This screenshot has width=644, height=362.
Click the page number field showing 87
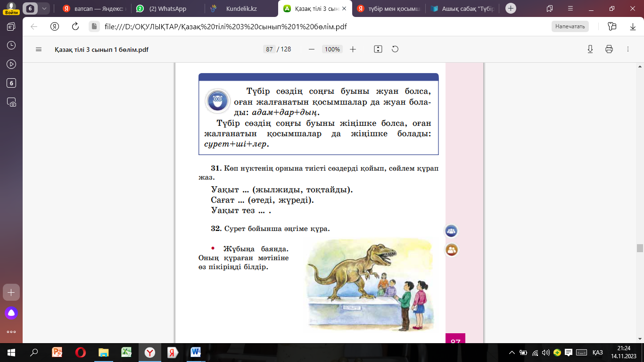[269, 49]
